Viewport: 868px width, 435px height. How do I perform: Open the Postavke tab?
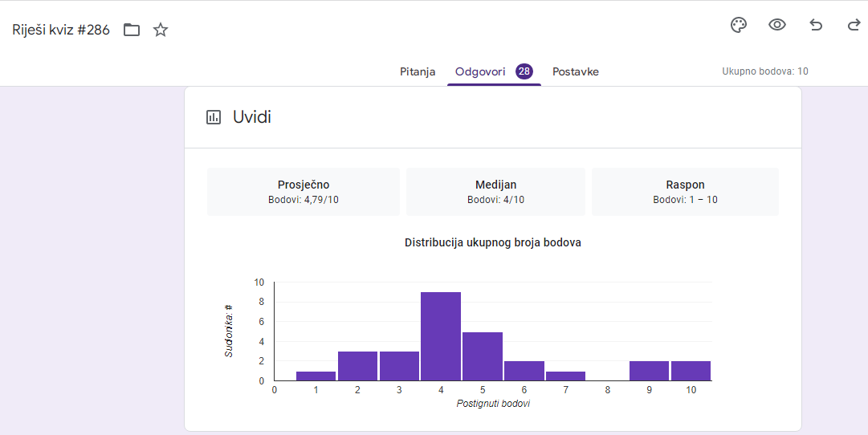[x=575, y=71]
